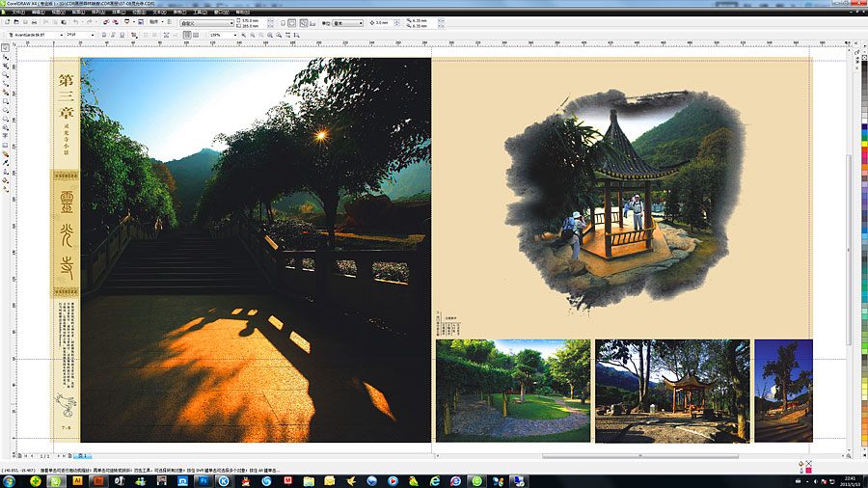Viewport: 868px width, 488px height.
Task: Open the AvantGarde Bk BT font dropdown
Action: coord(60,34)
